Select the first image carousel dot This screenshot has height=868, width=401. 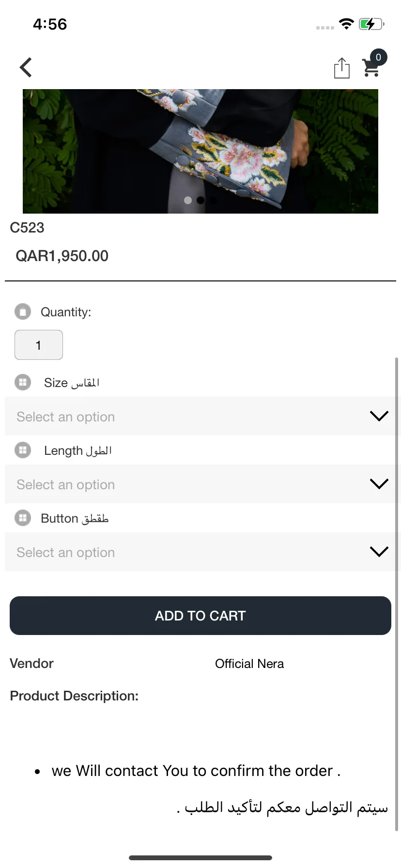click(188, 200)
